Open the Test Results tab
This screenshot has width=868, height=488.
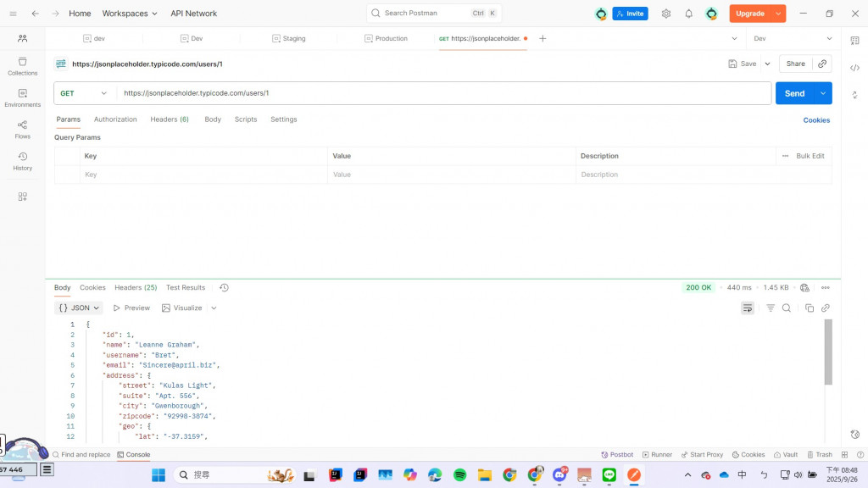click(186, 288)
